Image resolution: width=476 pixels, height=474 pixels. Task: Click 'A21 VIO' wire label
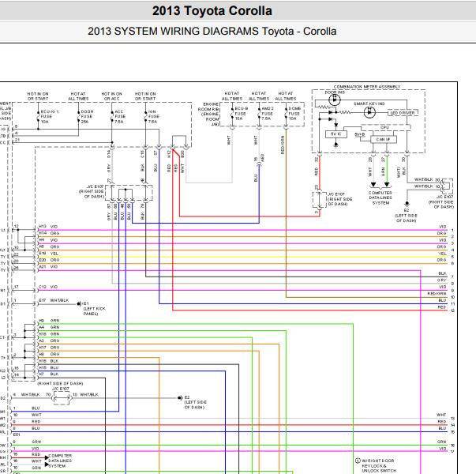point(48,267)
